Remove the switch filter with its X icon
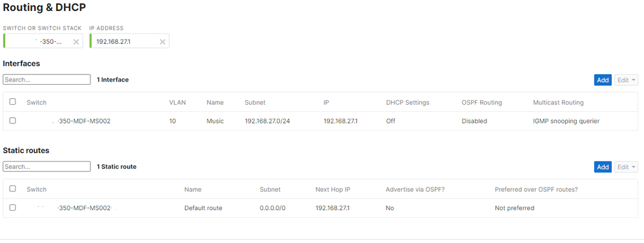The image size is (644, 243). pos(76,41)
